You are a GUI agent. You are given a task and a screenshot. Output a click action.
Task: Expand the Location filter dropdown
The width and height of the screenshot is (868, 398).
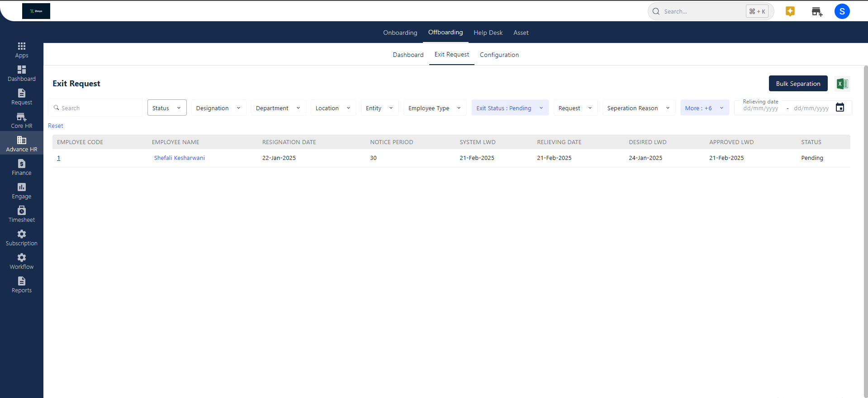333,108
